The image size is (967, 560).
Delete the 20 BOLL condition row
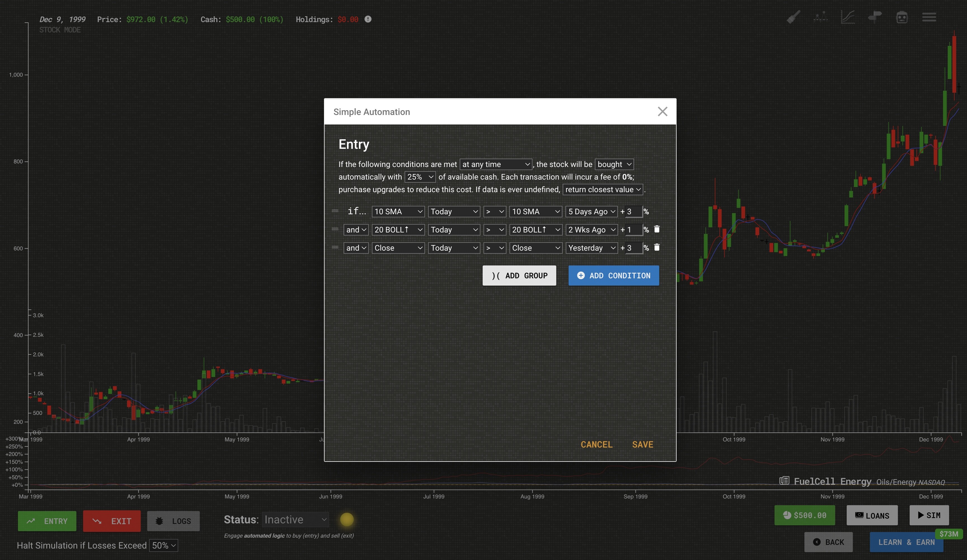point(657,229)
